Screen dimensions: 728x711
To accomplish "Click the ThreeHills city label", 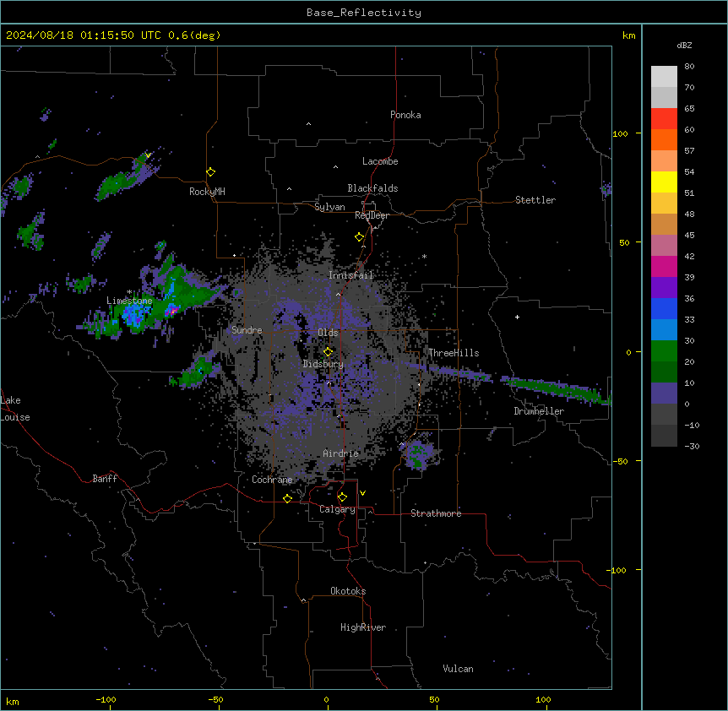I will pyautogui.click(x=454, y=353).
